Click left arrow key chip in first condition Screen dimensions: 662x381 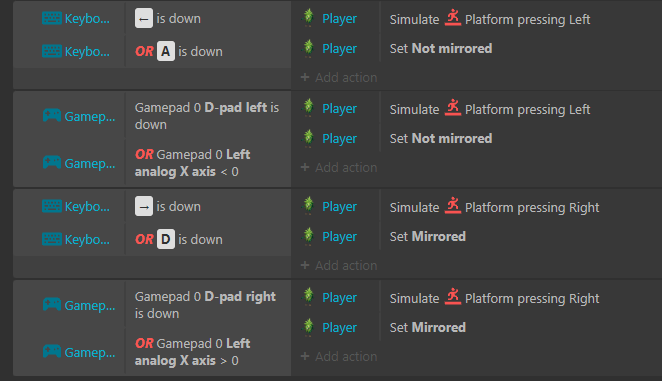(144, 19)
